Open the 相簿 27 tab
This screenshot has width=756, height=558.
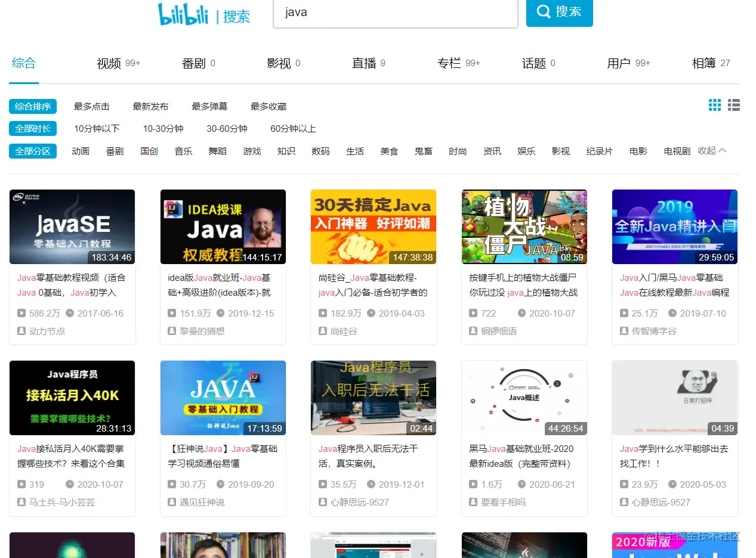click(711, 63)
